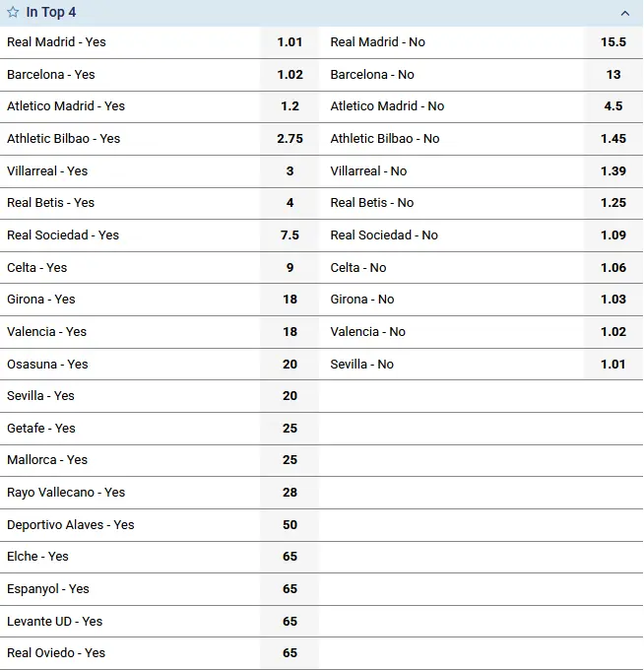Screen dimensions: 644x670
Task: Select Osasuna - Yes odds 20
Action: click(290, 365)
